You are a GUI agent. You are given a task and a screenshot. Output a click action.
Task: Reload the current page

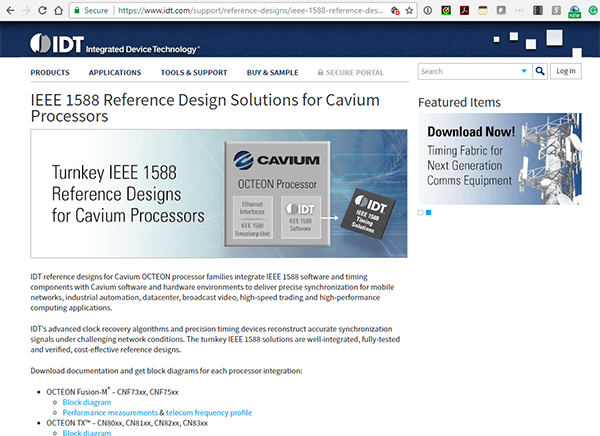42,10
